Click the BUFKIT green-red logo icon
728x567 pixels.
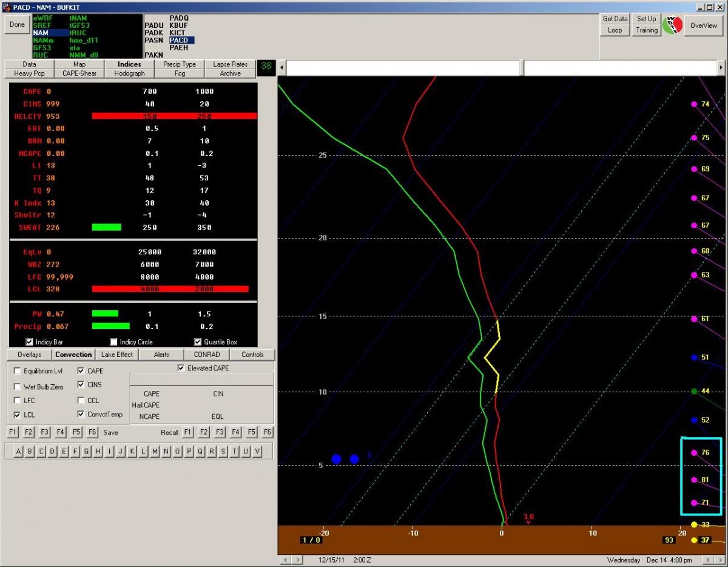tap(672, 25)
